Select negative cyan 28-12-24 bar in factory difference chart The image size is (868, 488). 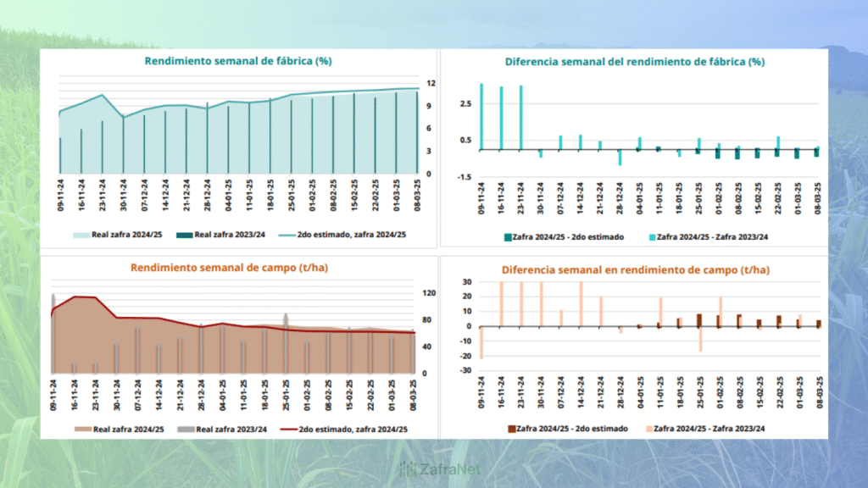coord(620,158)
